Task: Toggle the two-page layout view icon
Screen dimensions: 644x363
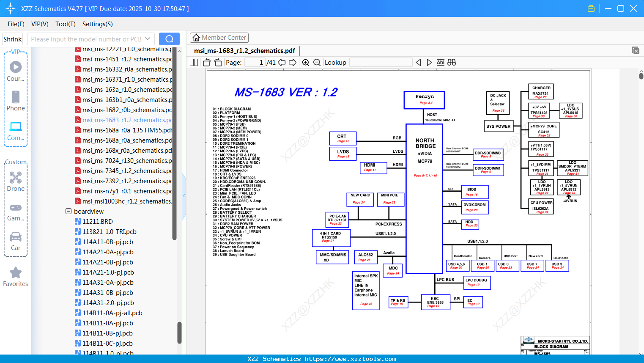Action: [194, 63]
